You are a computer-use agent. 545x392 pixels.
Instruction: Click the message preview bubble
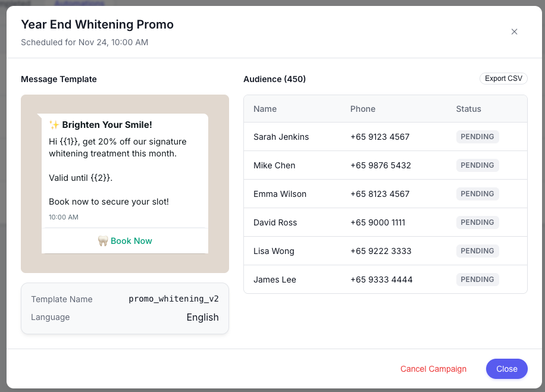point(124,173)
